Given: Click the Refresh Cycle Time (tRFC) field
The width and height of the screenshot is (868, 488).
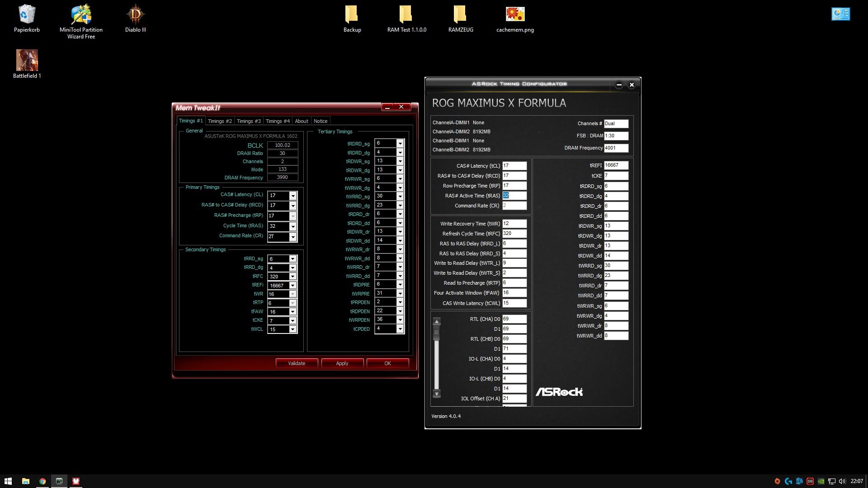Looking at the screenshot, I should pyautogui.click(x=514, y=234).
